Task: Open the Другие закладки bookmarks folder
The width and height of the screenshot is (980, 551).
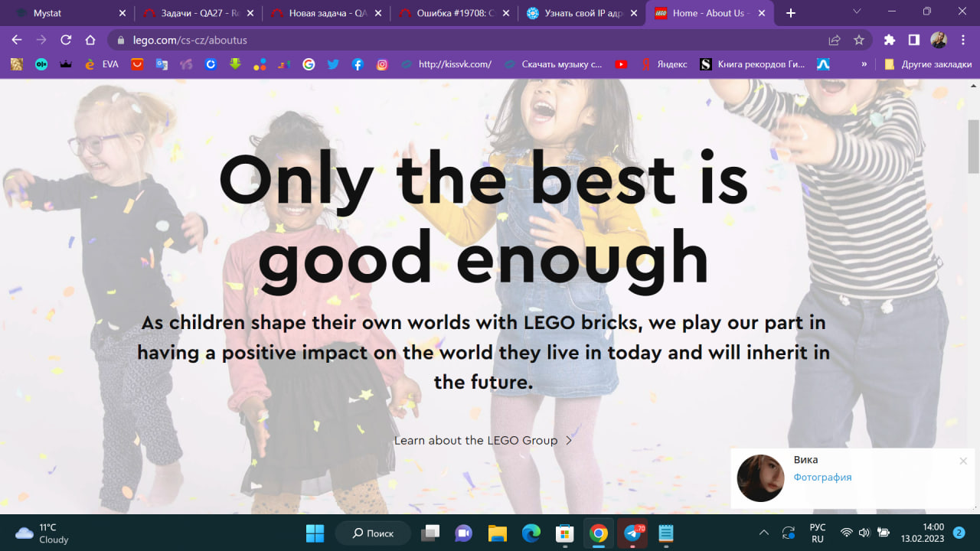Action: coord(928,64)
